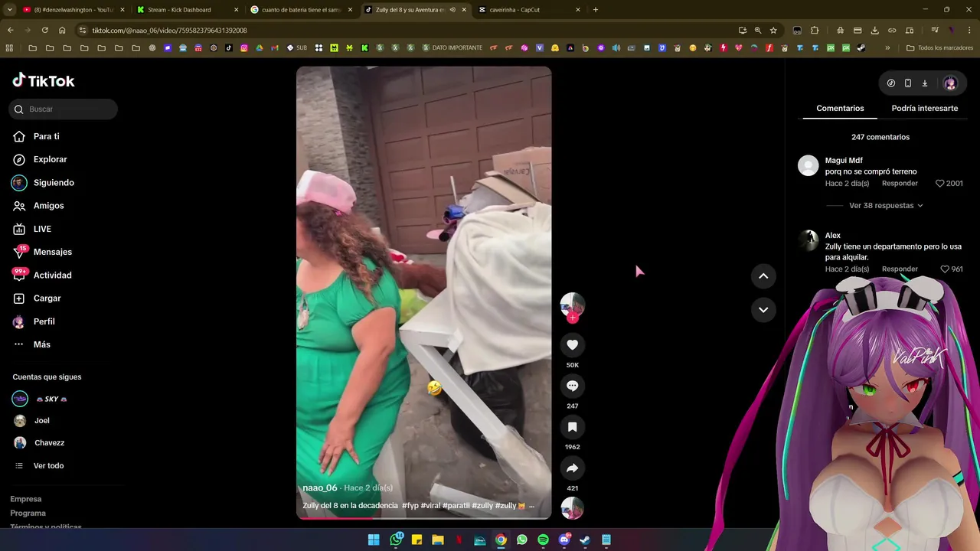Like Alex's comment heart
The image size is (980, 551).
pyautogui.click(x=944, y=269)
